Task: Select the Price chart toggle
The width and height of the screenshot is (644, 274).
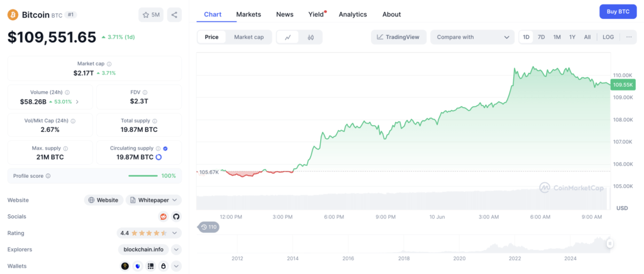Action: point(211,37)
